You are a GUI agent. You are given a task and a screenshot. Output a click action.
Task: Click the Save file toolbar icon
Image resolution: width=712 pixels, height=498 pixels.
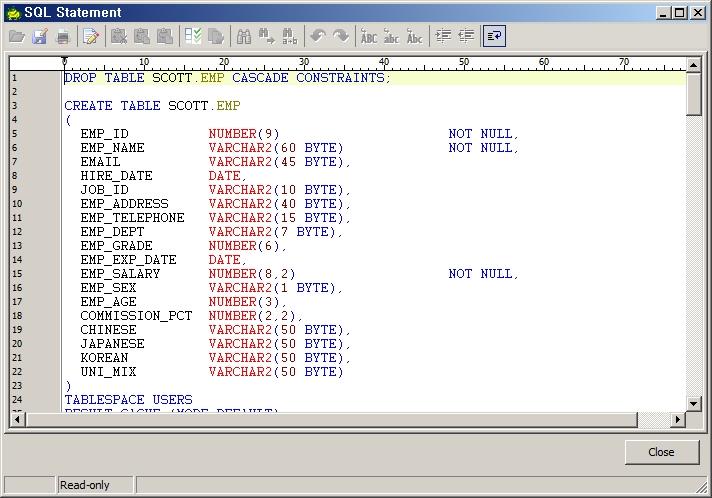point(40,37)
